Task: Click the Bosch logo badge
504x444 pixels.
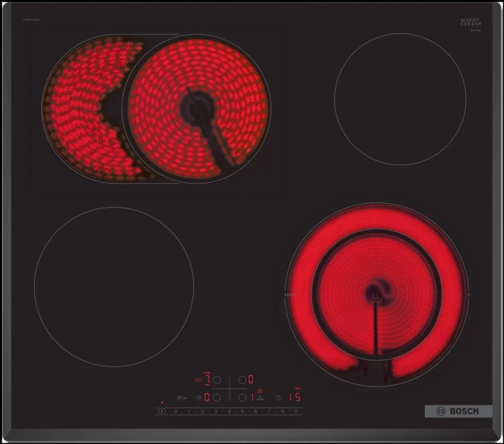Action: [x=457, y=411]
